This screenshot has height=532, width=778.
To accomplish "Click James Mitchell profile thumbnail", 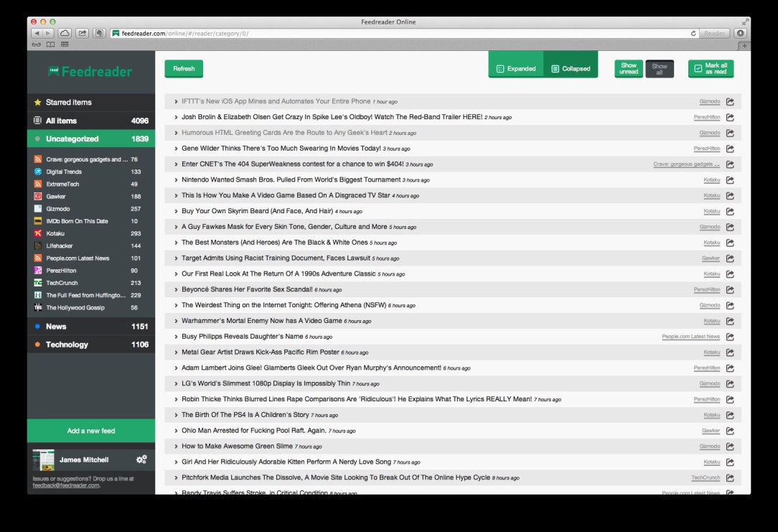I will (43, 460).
